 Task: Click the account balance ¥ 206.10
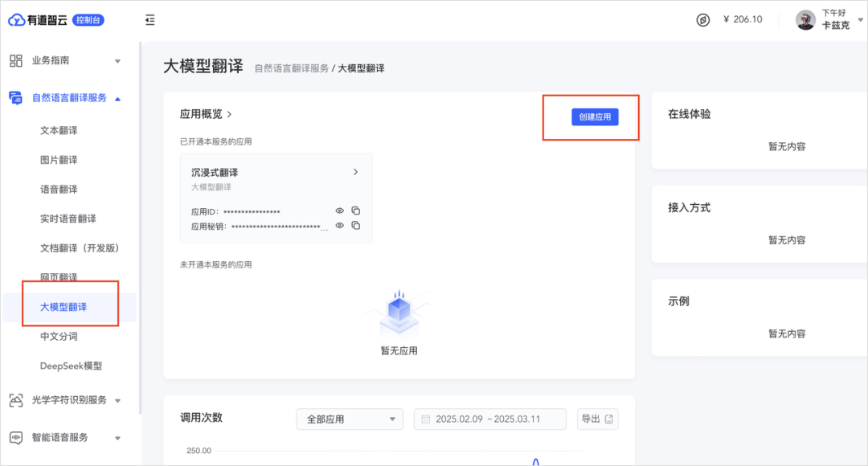coord(743,19)
